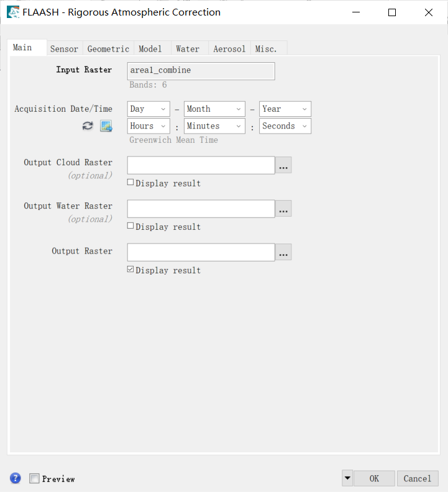Screen dimensions: 448x492
Task: Enable Display result for Output Cloud Raster
Action: [x=130, y=182]
